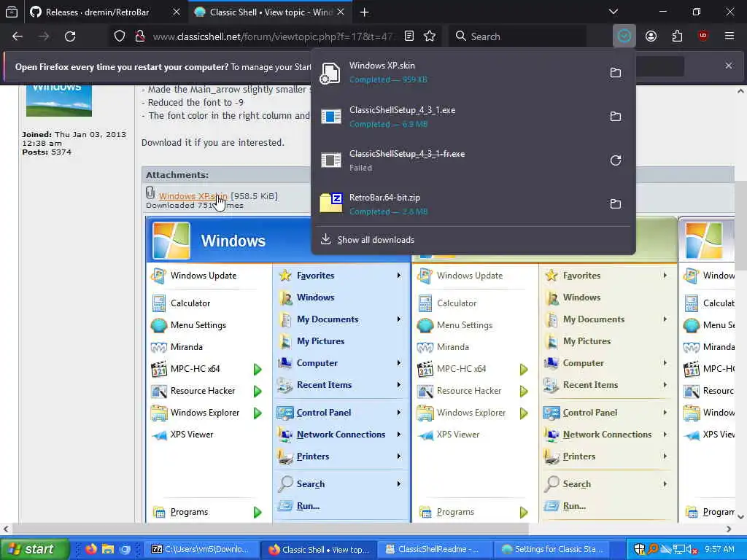Click the Start button on taskbar
Image resolution: width=747 pixels, height=560 pixels.
click(34, 549)
